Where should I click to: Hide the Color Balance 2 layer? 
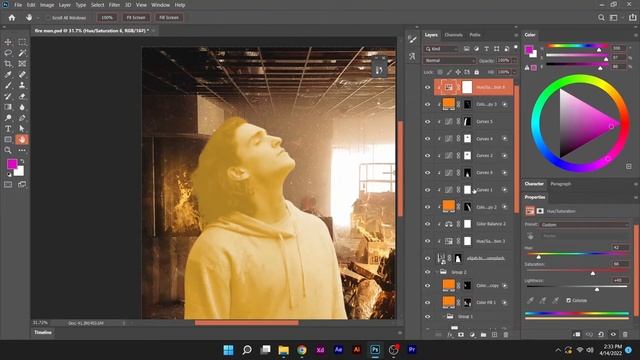tap(427, 224)
